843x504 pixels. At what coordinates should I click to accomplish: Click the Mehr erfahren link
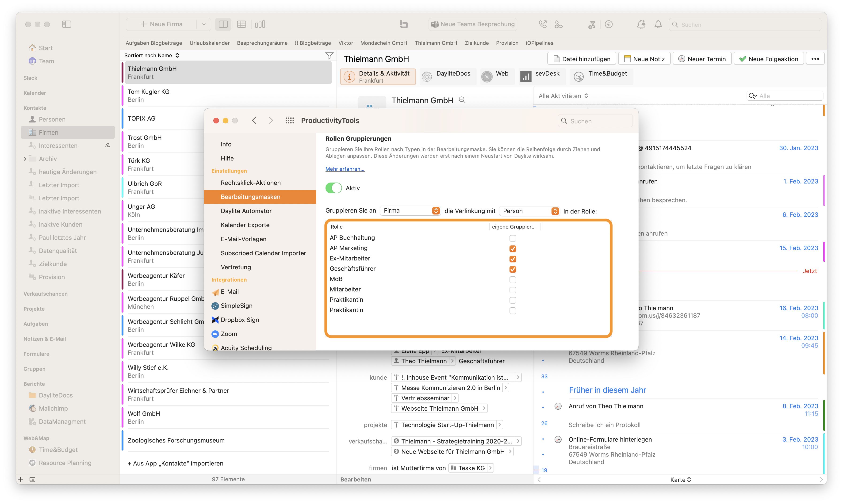345,169
